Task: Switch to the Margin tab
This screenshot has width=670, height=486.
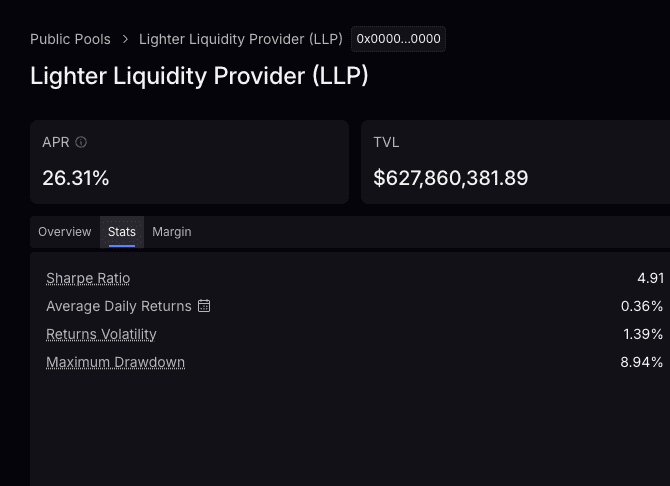Action: pos(172,232)
